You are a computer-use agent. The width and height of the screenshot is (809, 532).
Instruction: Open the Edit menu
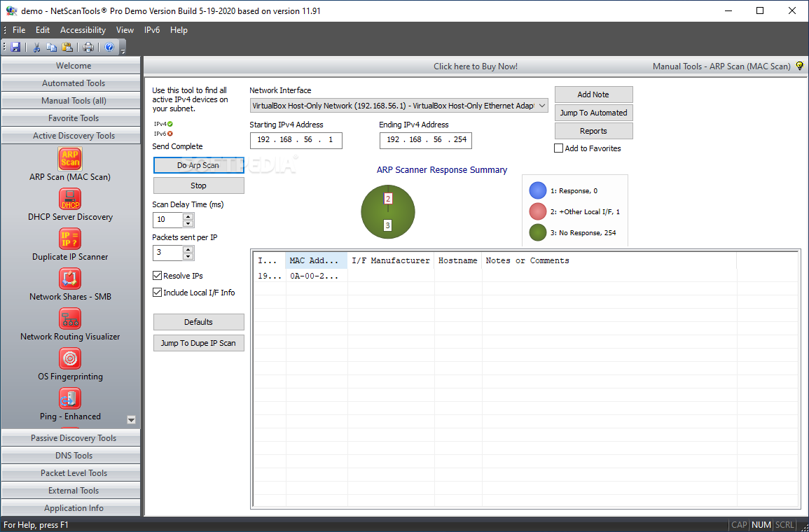click(x=43, y=30)
